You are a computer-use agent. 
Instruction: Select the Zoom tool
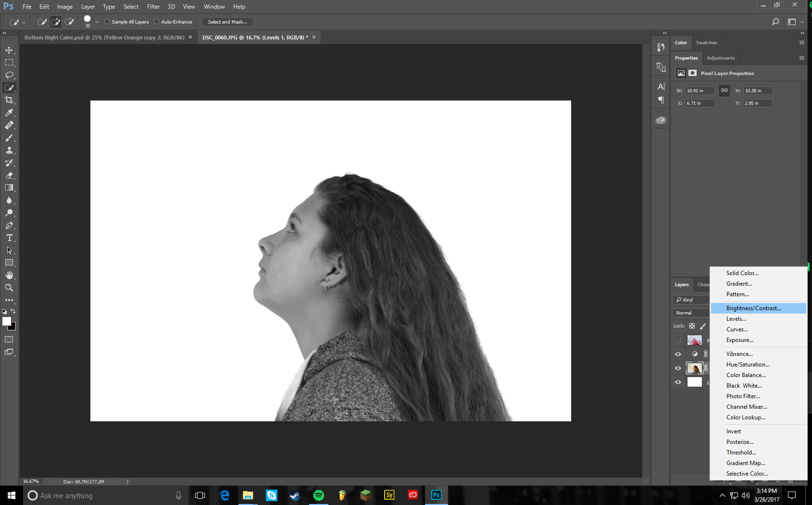[x=9, y=288]
